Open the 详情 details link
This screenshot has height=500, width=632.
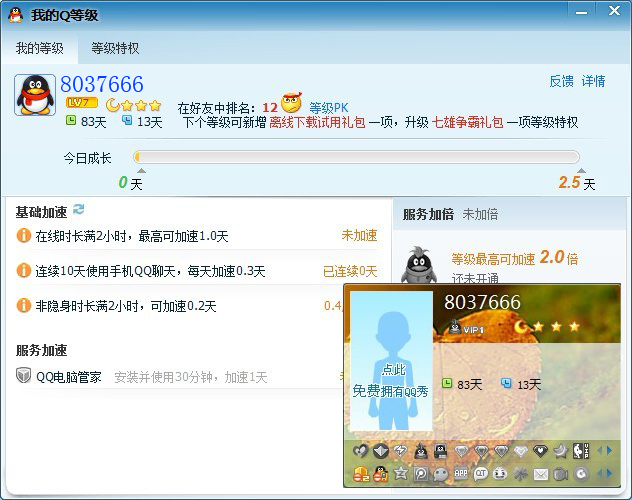pos(593,81)
